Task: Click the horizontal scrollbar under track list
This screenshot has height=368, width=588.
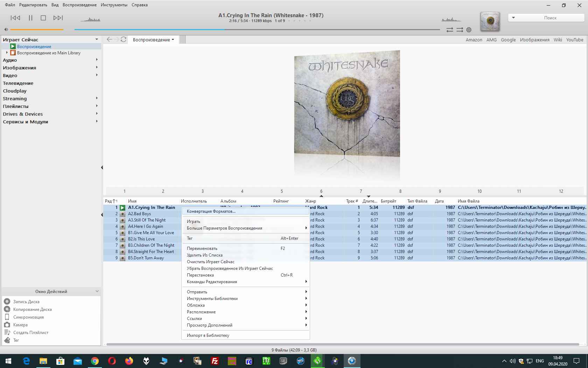Action: 343,344
